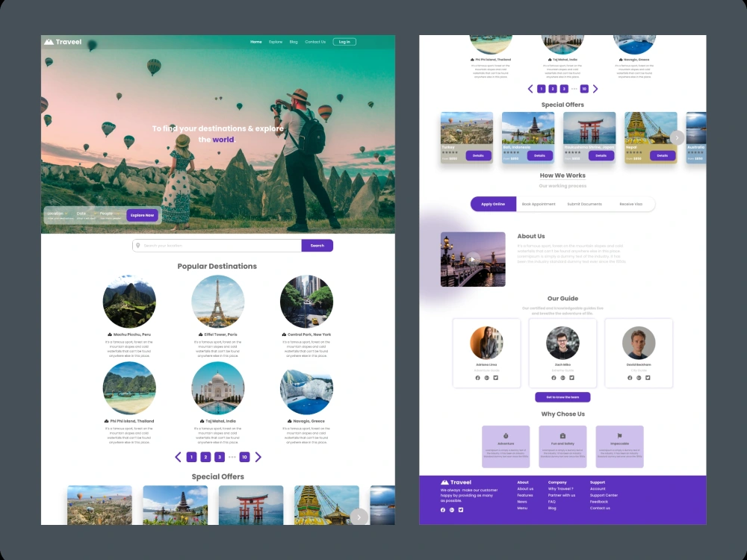Viewport: 747px width, 560px height.
Task: Open the Central Park circular photo
Action: tap(306, 302)
